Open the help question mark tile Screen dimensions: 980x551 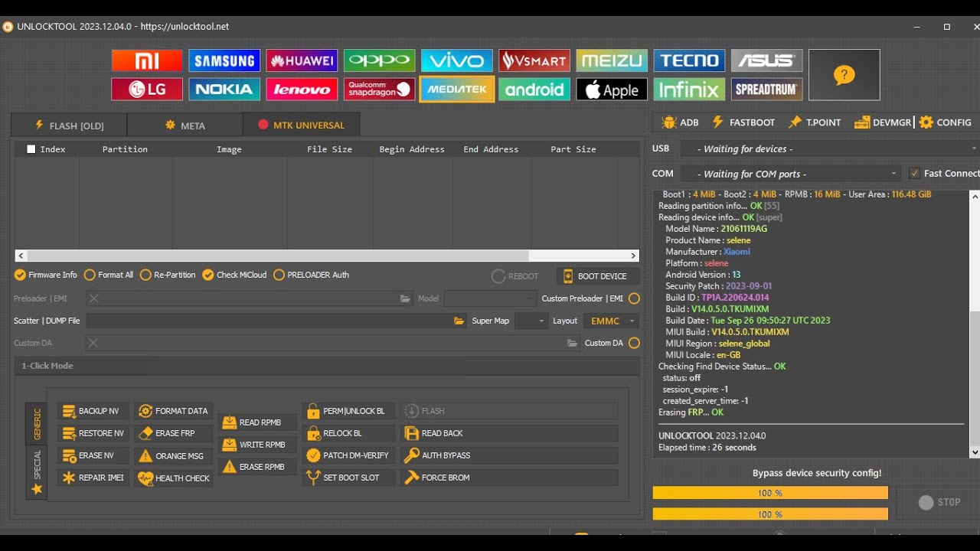[x=844, y=75]
